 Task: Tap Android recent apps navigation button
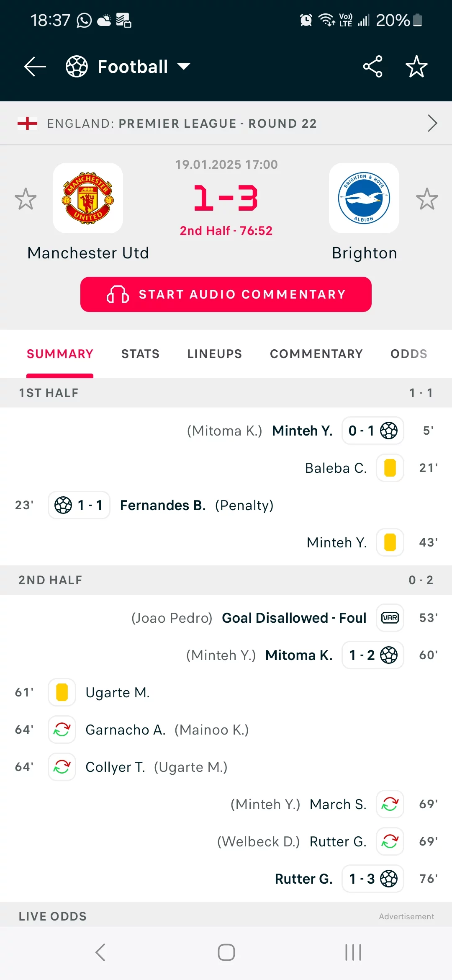pos(353,952)
